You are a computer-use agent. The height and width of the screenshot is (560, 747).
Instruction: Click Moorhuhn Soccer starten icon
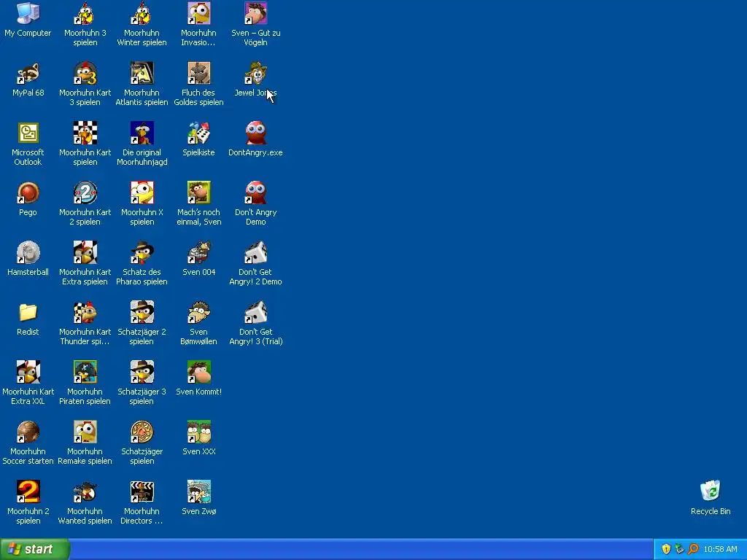pos(28,432)
